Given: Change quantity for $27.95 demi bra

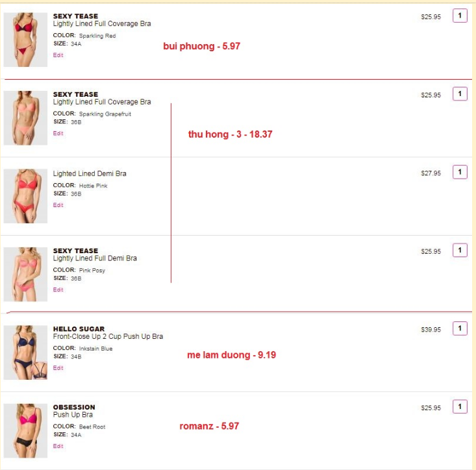Looking at the screenshot, I should 460,172.
